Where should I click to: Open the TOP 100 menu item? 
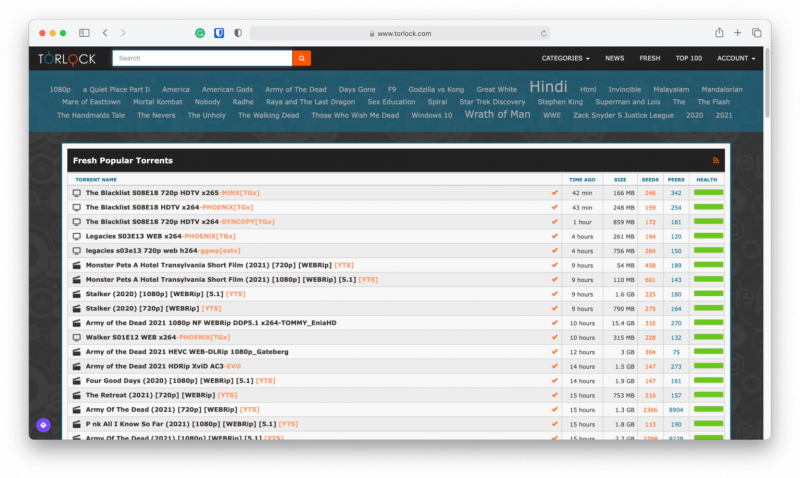click(x=688, y=58)
